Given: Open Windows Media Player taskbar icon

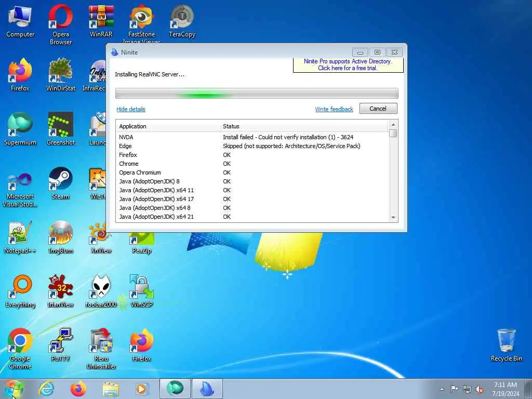Looking at the screenshot, I should point(142,389).
